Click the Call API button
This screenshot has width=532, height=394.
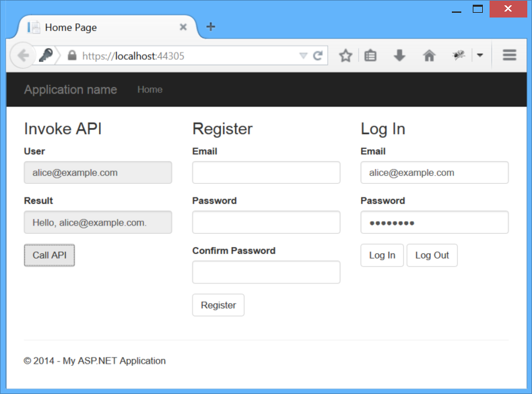[x=50, y=255]
